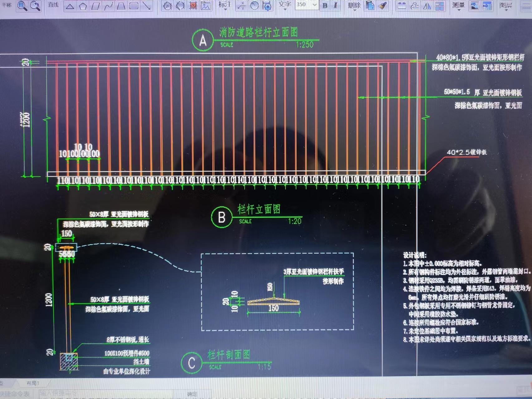Select the pentagon polygon drawing tool
This screenshot has height=399, width=532.
(83, 6)
